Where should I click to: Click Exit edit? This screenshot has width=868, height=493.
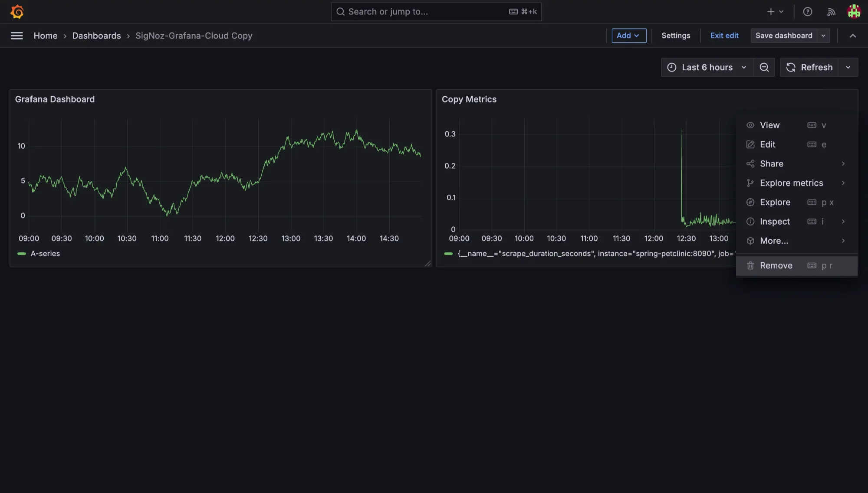[x=724, y=36]
